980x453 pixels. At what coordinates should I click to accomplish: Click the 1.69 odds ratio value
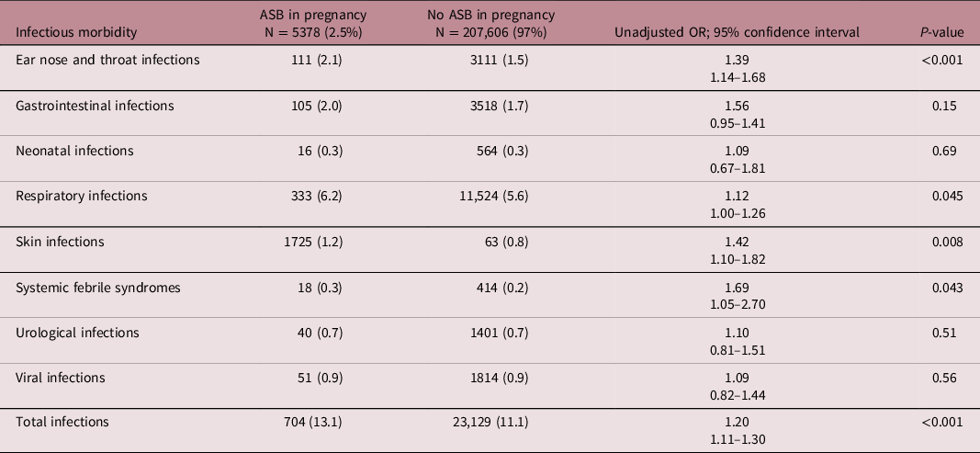(744, 287)
